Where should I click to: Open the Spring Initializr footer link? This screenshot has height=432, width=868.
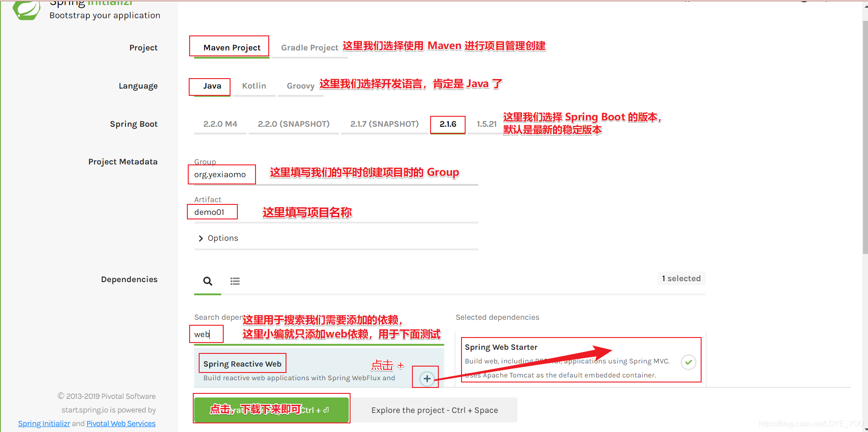tap(44, 423)
